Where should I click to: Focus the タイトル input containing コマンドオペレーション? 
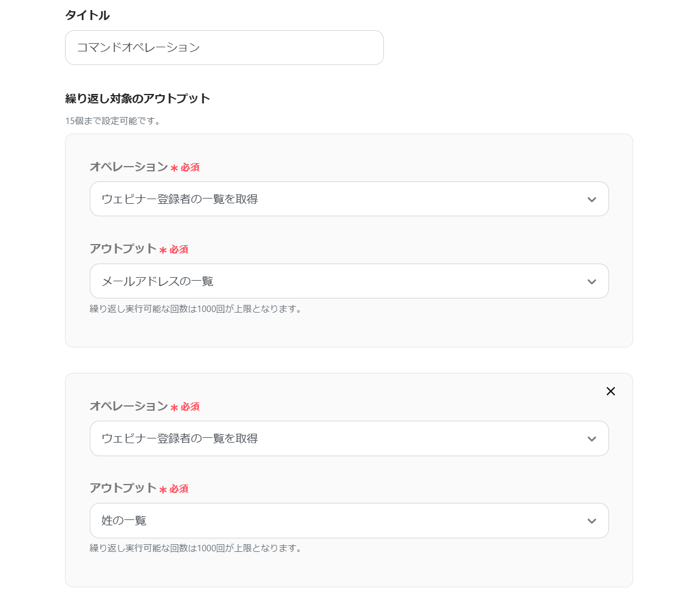224,48
